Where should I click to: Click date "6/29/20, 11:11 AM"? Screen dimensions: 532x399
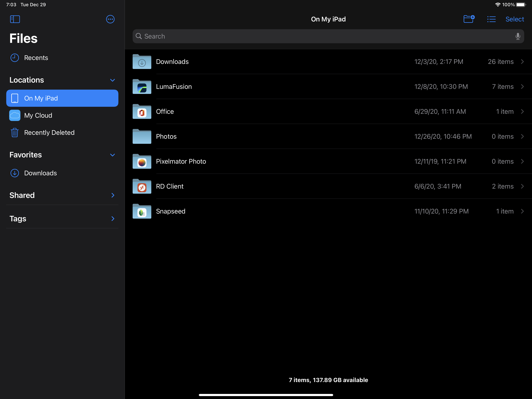440,111
